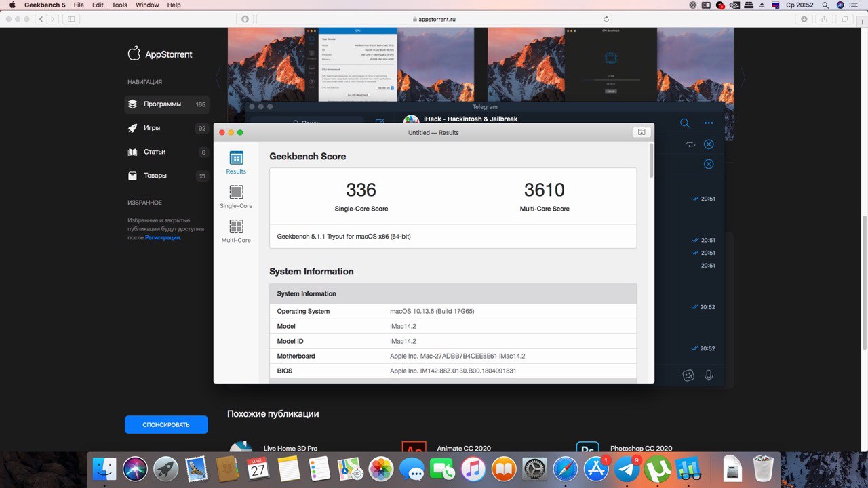Open Товары in site navigation
This screenshot has width=868, height=488.
167,176
